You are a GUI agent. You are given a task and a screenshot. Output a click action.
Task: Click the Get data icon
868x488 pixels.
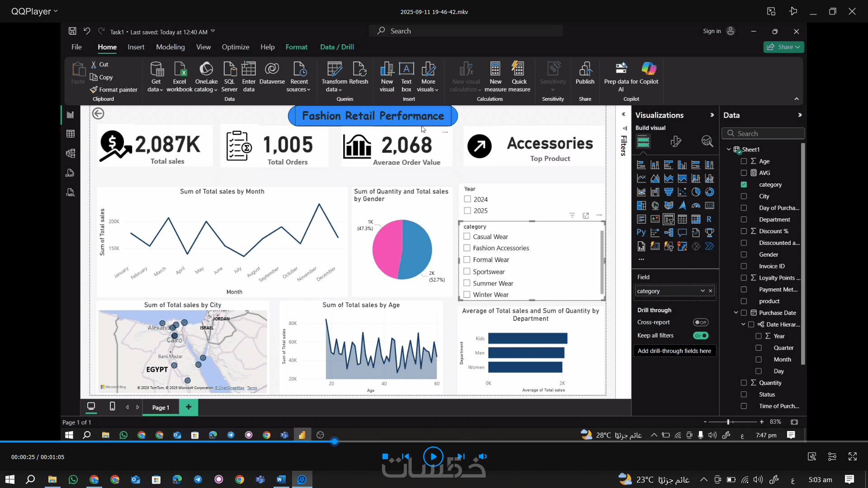pyautogui.click(x=156, y=69)
